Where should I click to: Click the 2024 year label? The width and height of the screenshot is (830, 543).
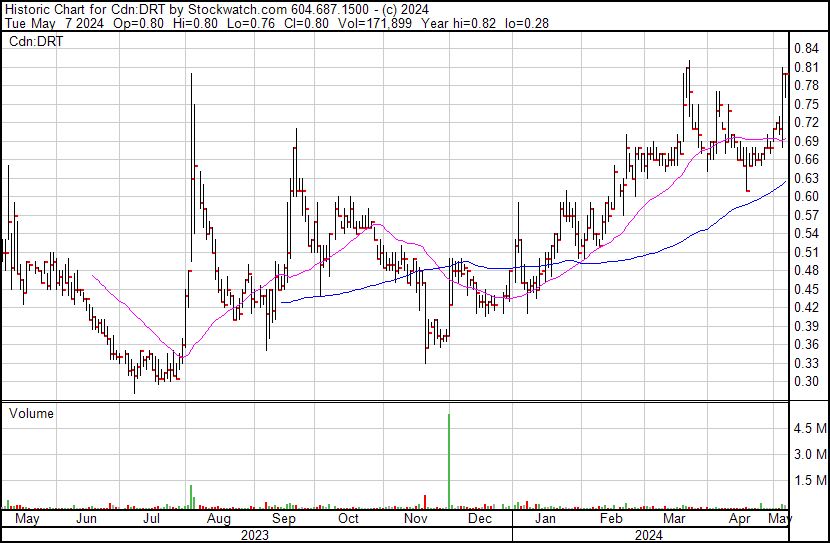coord(649,535)
